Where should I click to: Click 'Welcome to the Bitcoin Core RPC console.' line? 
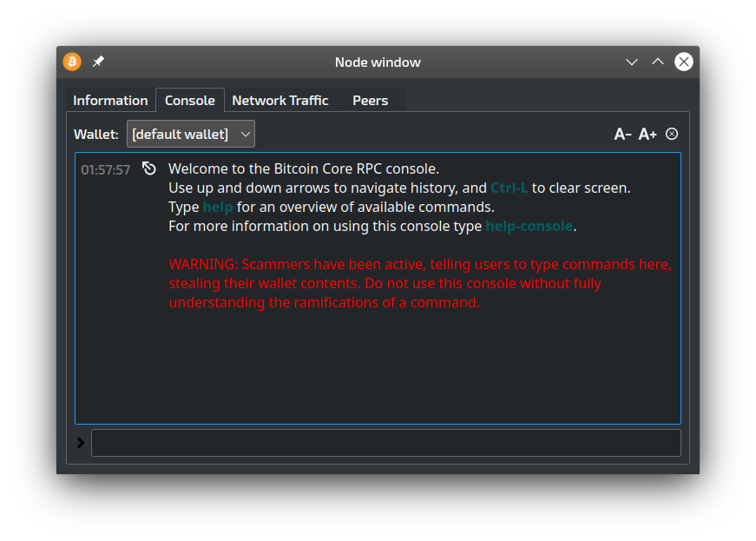304,168
